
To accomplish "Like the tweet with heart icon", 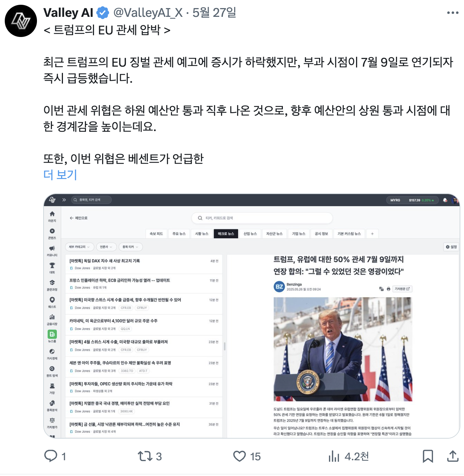I will tap(239, 456).
